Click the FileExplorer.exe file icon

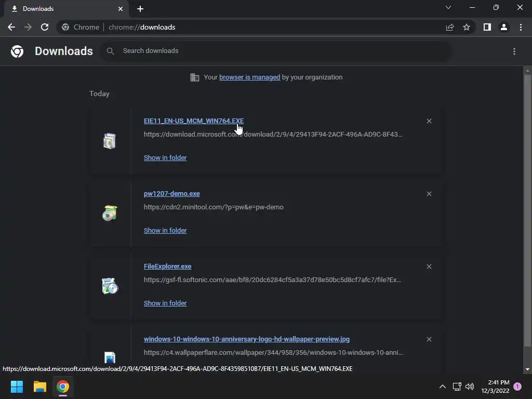(x=110, y=286)
